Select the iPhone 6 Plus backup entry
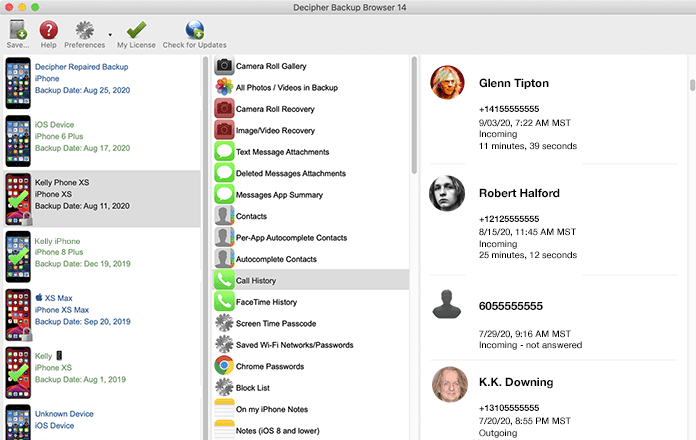This screenshot has height=440, width=696. pyautogui.click(x=102, y=141)
